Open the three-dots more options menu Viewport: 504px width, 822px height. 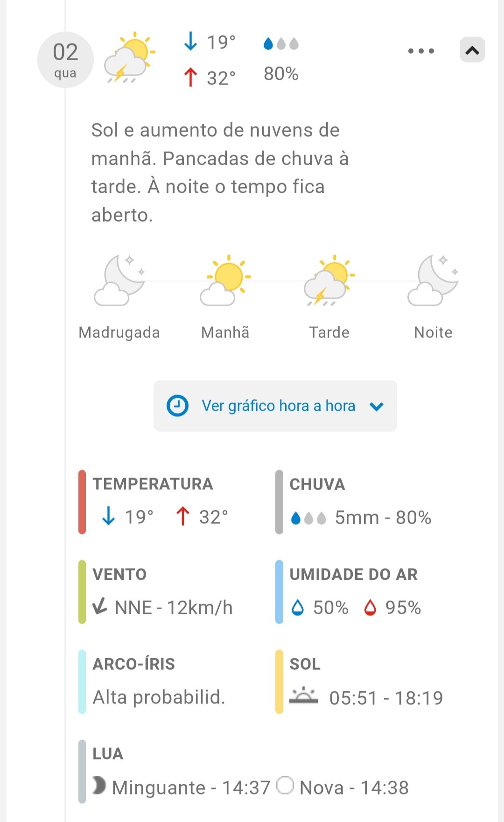click(x=421, y=51)
